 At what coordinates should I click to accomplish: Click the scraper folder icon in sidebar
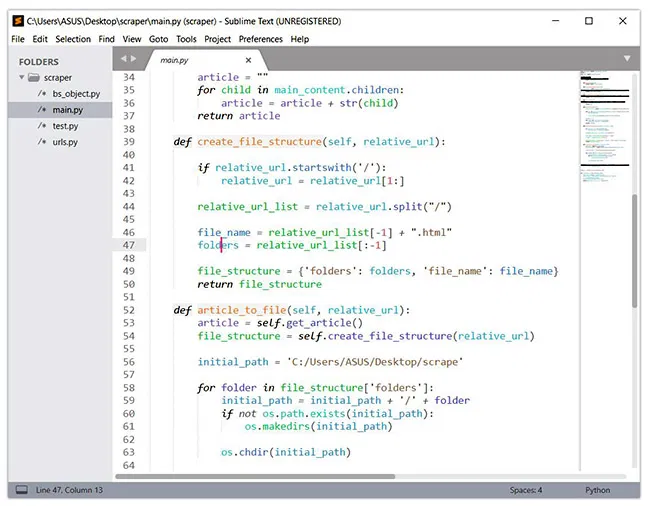[x=34, y=77]
